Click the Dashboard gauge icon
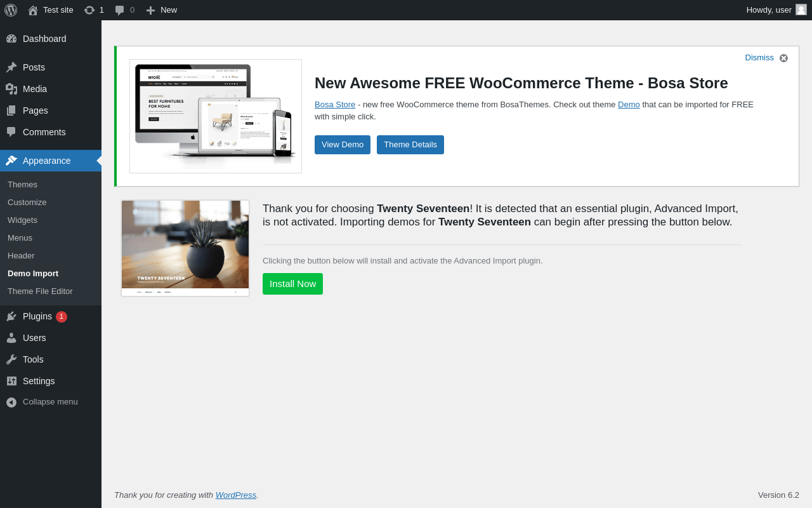The height and width of the screenshot is (508, 812). coord(11,39)
